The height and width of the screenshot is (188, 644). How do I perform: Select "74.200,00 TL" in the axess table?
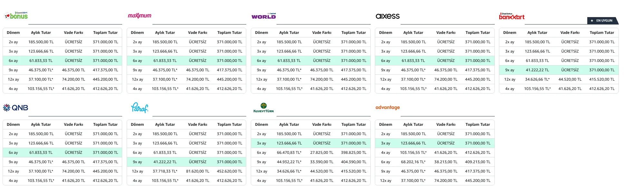(x=446, y=79)
